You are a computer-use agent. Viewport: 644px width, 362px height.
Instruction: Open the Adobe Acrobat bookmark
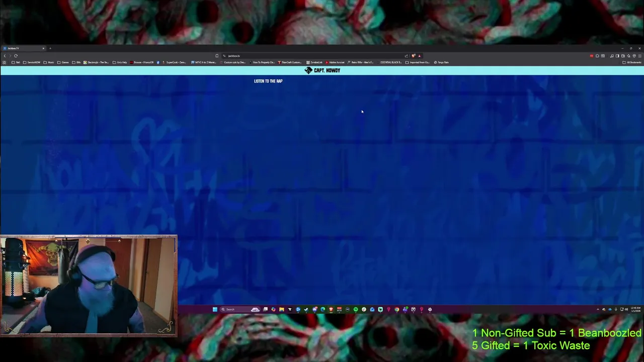335,62
